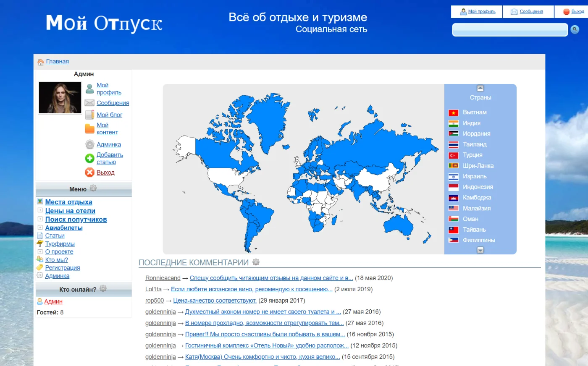Click the Главная breadcrumb link
This screenshot has width=588, height=366.
pos(58,61)
